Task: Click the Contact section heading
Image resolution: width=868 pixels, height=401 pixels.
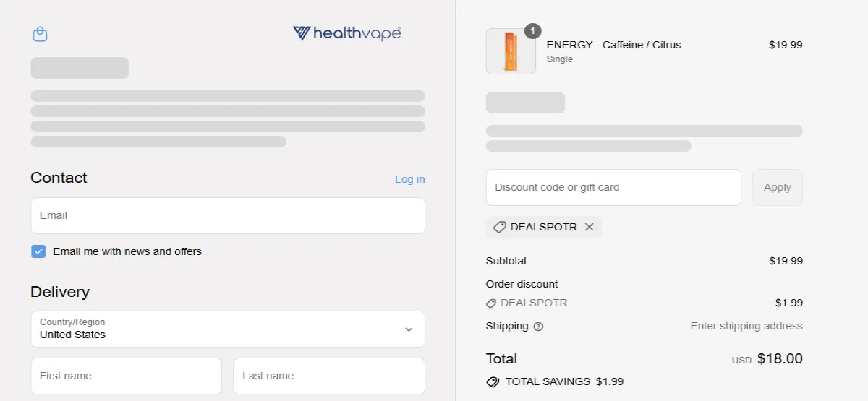Action: (x=59, y=178)
